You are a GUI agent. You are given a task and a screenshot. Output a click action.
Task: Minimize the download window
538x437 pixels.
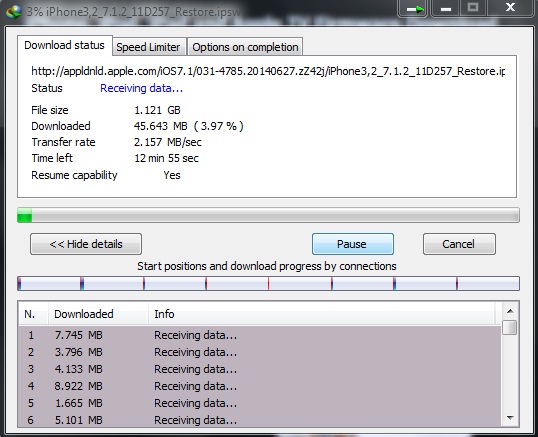coord(446,8)
